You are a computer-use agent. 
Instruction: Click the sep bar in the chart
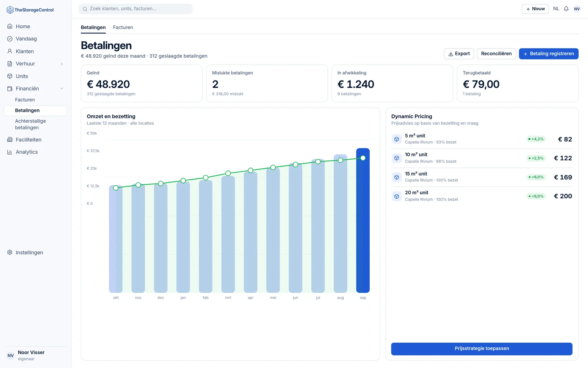(x=363, y=220)
